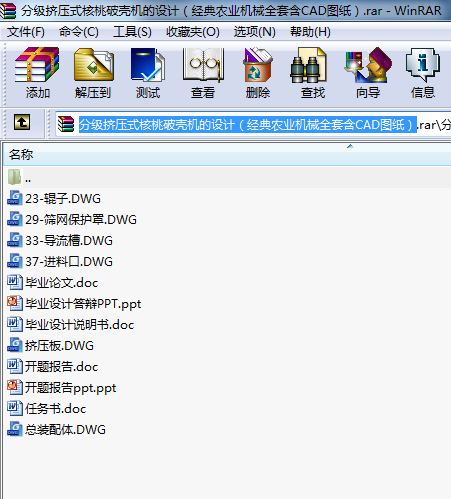Show archive 信息 (Info) icon
Viewport: 451px width, 499px height.
(423, 73)
